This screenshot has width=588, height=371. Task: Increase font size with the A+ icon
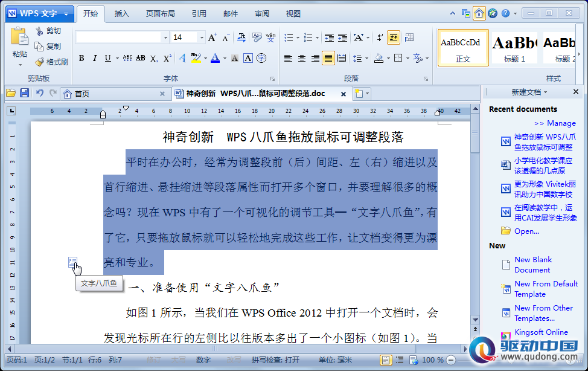pyautogui.click(x=212, y=37)
